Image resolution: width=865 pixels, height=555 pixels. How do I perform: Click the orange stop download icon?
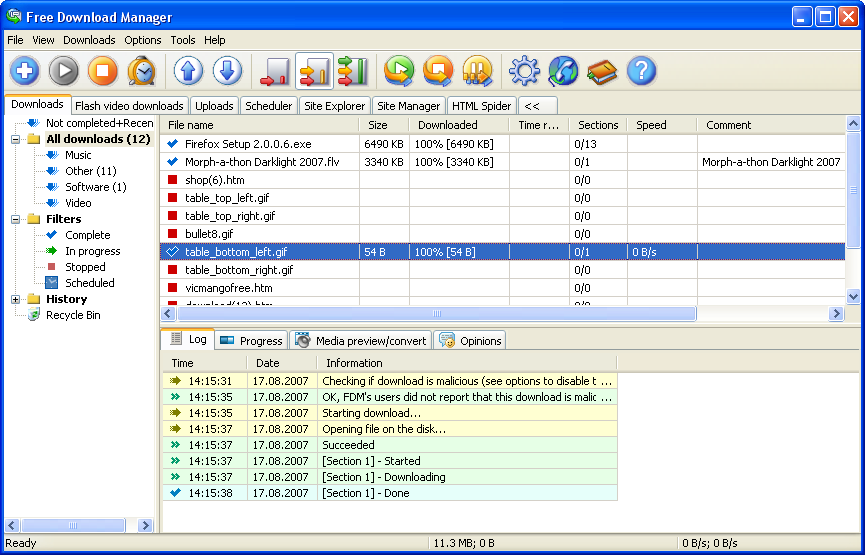[x=103, y=71]
